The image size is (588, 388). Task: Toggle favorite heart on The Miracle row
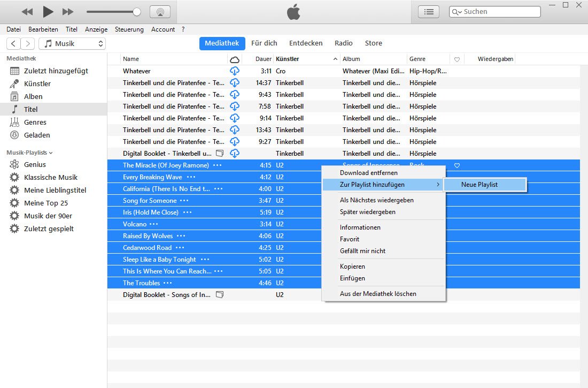457,165
